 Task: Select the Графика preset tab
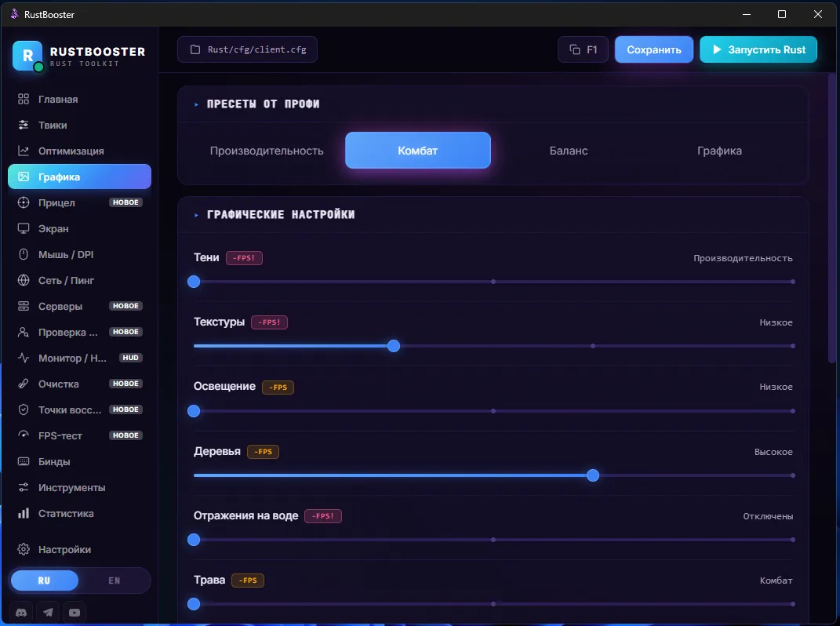719,151
